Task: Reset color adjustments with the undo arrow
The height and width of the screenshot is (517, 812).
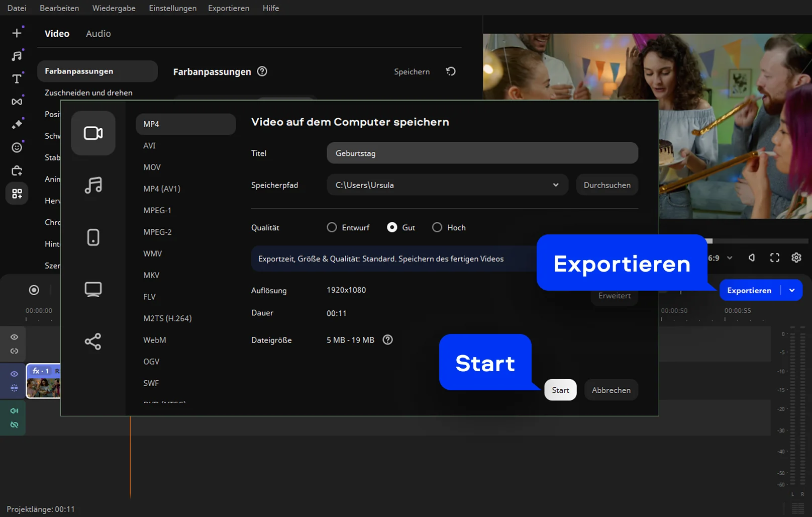Action: [x=451, y=71]
